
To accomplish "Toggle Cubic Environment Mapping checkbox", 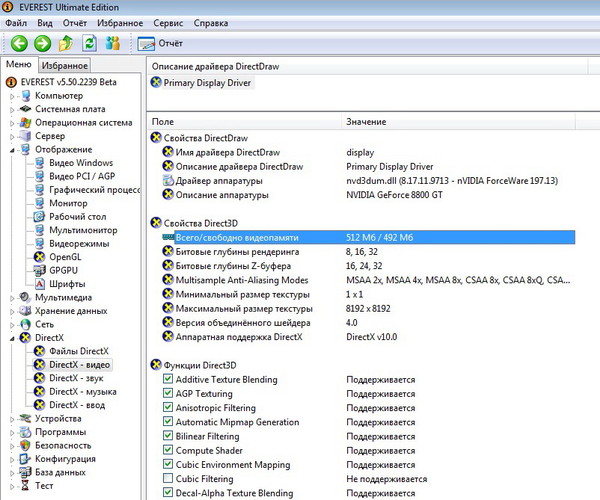I will click(168, 464).
